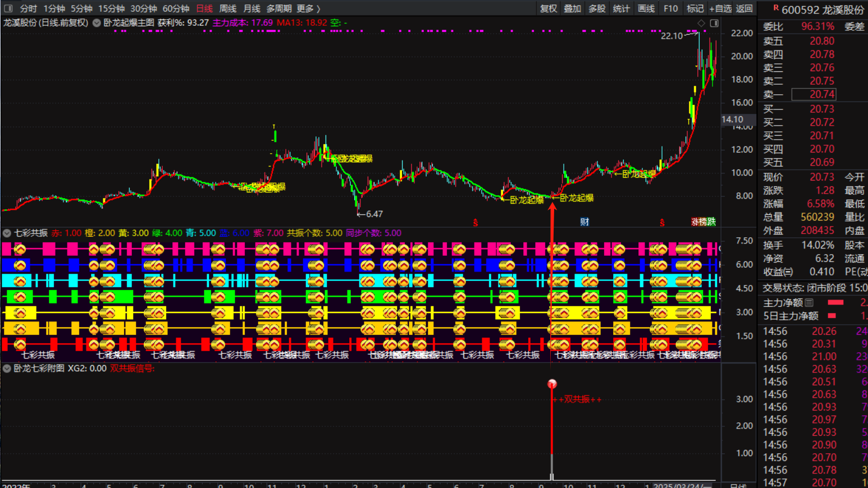Click the diamond icon above the price axis
The height and width of the screenshot is (488, 868).
point(701,23)
